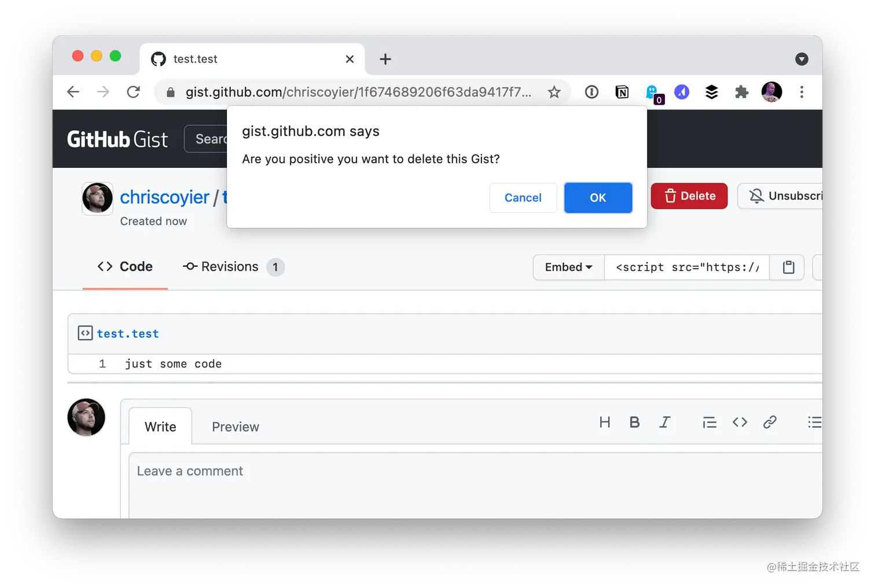The height and width of the screenshot is (588, 875).
Task: Select the Preview tab
Action: click(x=236, y=427)
